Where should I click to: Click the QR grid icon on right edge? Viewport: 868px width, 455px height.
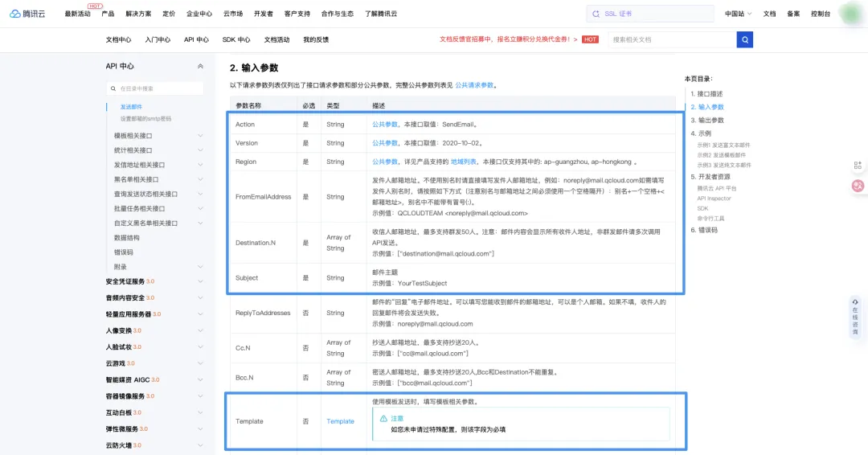pos(858,166)
